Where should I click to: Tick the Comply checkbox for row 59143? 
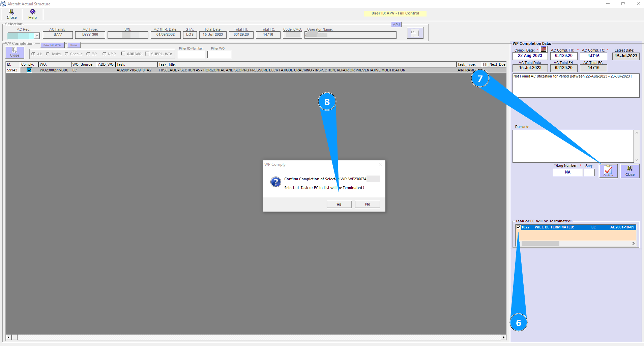coord(29,70)
